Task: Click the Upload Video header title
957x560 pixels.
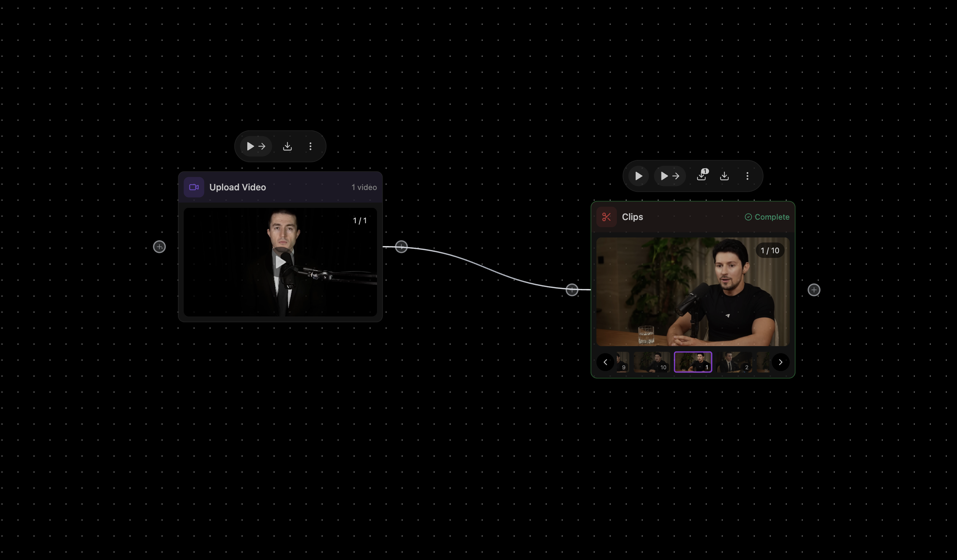Action: tap(238, 187)
